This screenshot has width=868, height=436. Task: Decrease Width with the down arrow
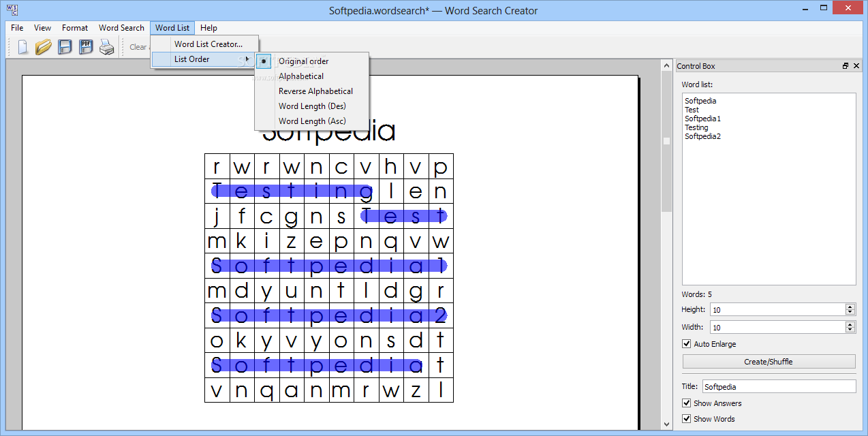tap(850, 330)
